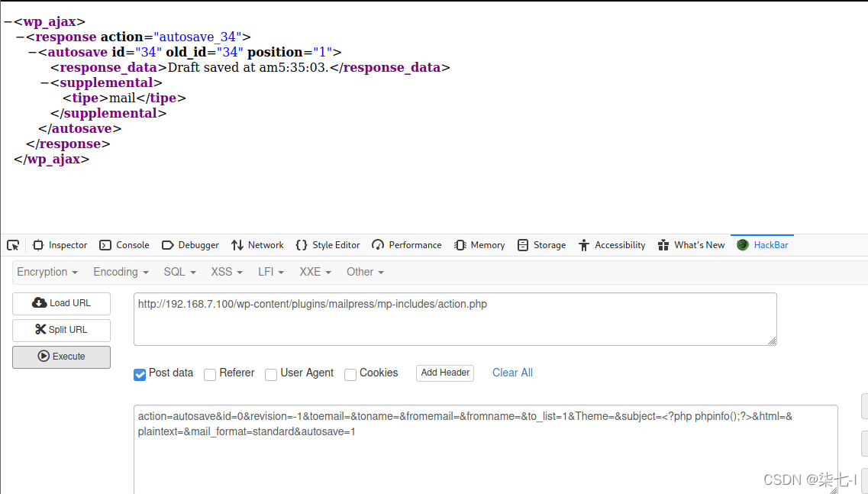Activate the element picker icon
Viewport: 868px width, 494px height.
pyautogui.click(x=13, y=245)
